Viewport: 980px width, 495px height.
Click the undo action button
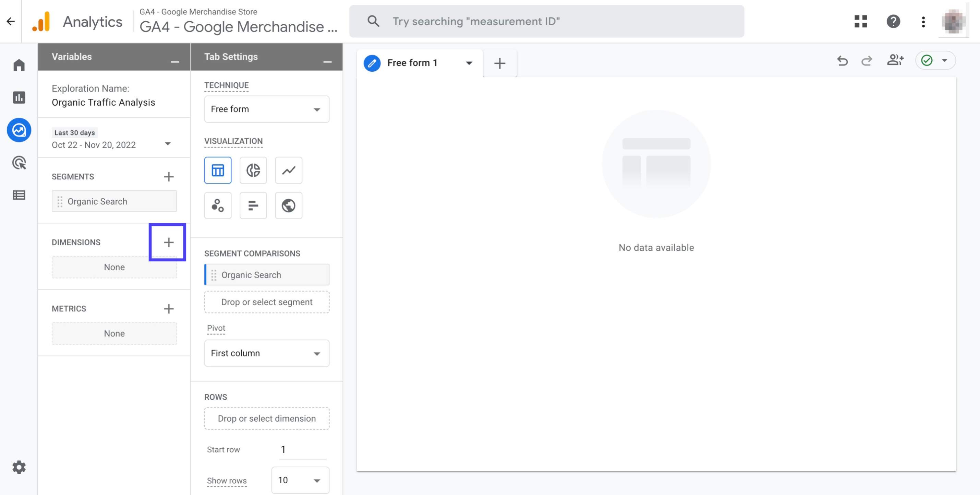coord(842,60)
